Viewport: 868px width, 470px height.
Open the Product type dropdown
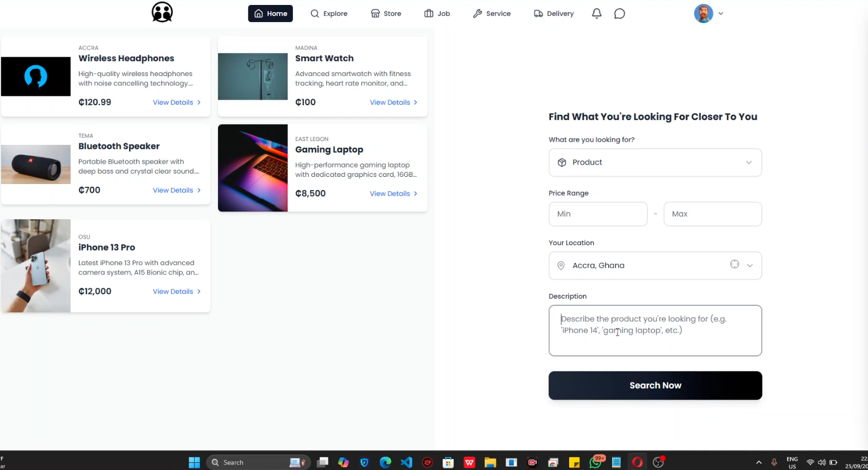(655, 163)
